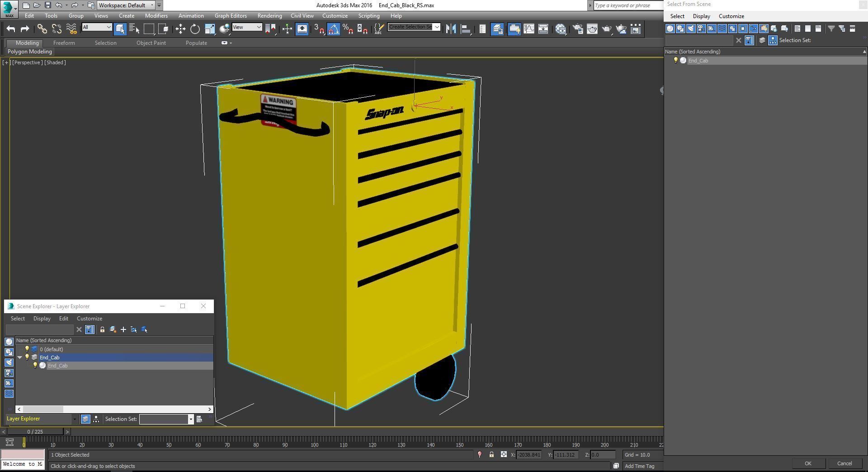Click OK in Select From Scene

(808, 463)
